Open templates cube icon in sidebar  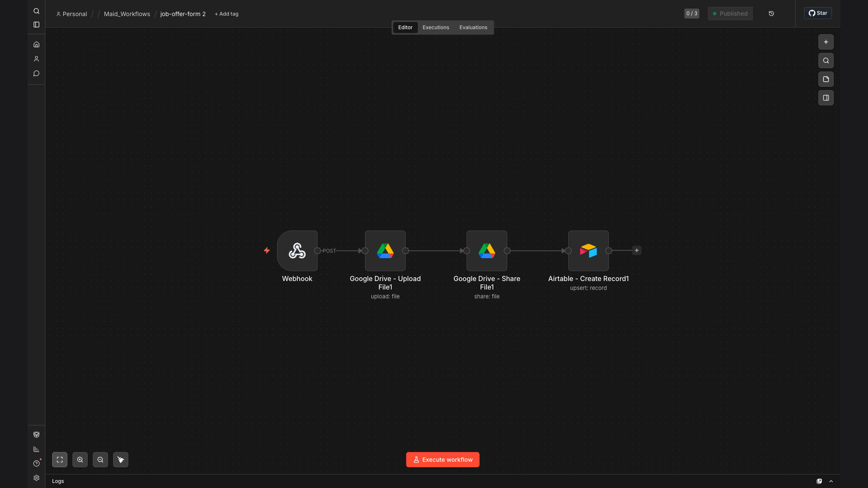coord(36,435)
